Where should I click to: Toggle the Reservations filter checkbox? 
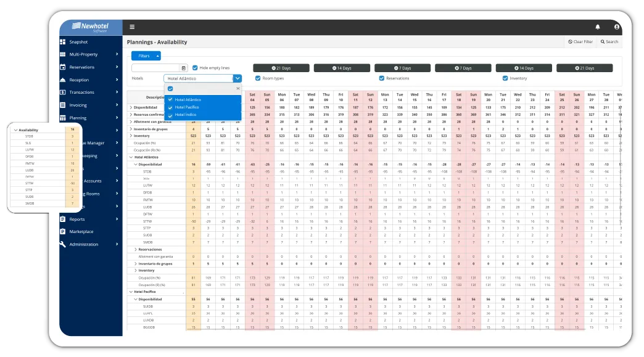tap(382, 78)
